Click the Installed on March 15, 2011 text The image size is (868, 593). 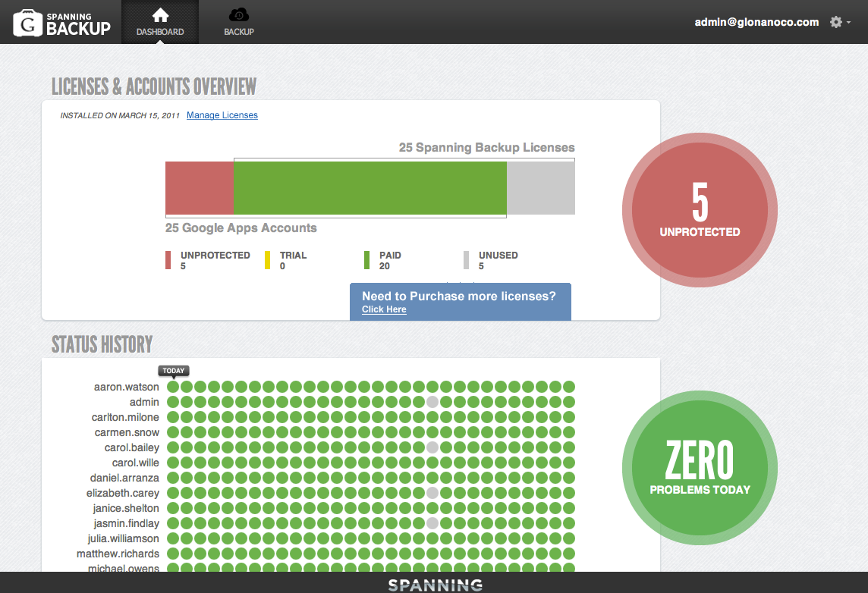[x=120, y=115]
